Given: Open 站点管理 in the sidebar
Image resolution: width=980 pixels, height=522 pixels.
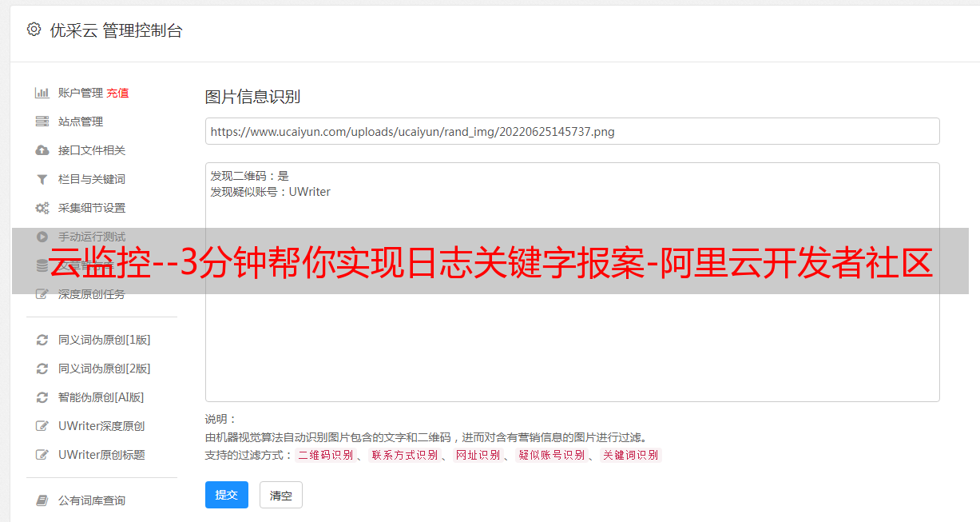Looking at the screenshot, I should (x=81, y=122).
